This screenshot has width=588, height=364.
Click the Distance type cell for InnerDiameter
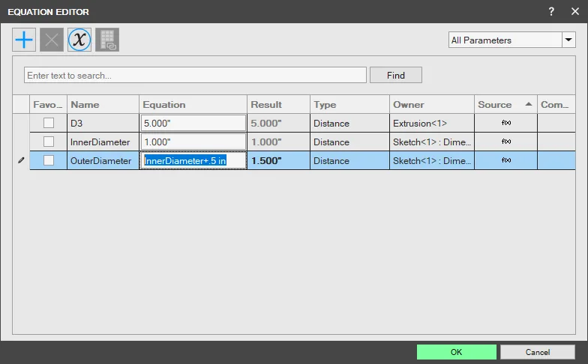click(349, 142)
